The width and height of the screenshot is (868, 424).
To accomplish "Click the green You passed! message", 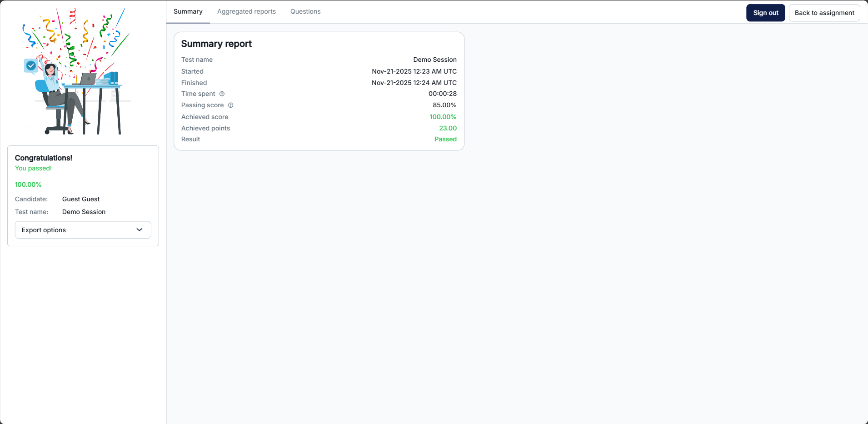I will pos(33,168).
